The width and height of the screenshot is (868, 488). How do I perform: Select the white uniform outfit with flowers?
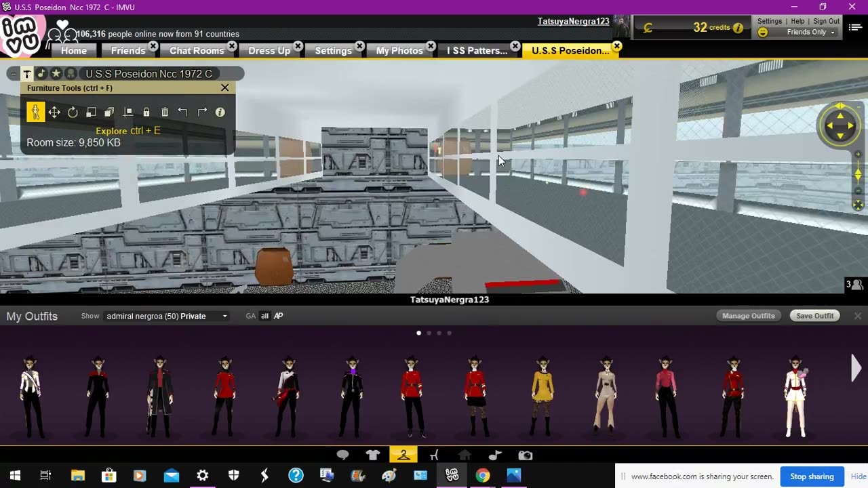[795, 397]
